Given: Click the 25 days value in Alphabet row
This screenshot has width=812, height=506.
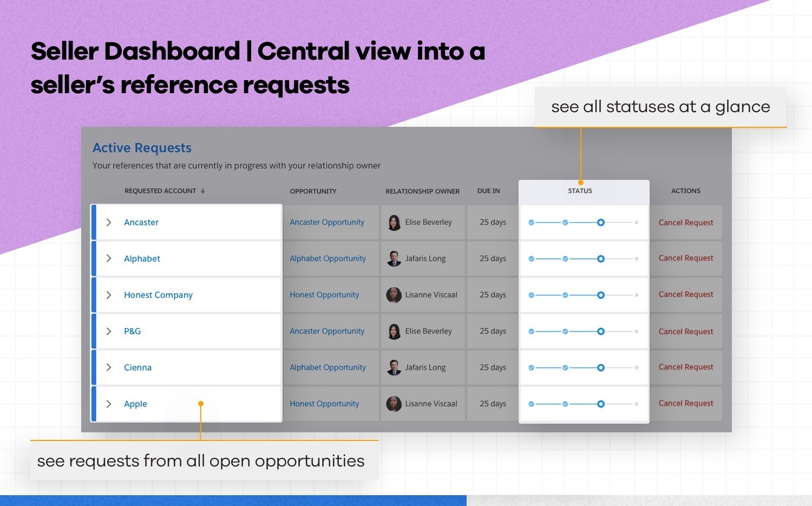Looking at the screenshot, I should tap(493, 258).
